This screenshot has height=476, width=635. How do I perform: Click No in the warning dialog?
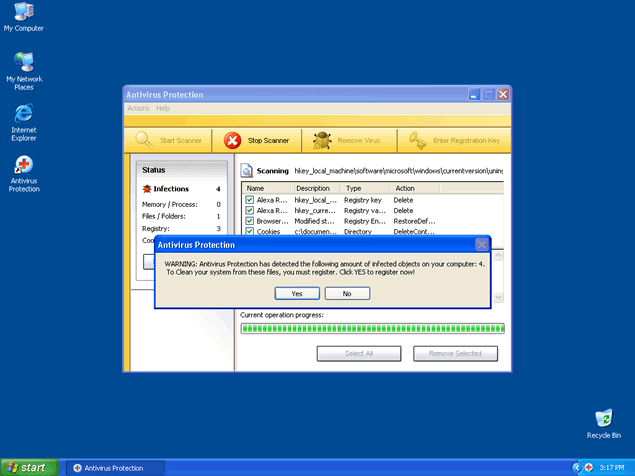point(347,293)
